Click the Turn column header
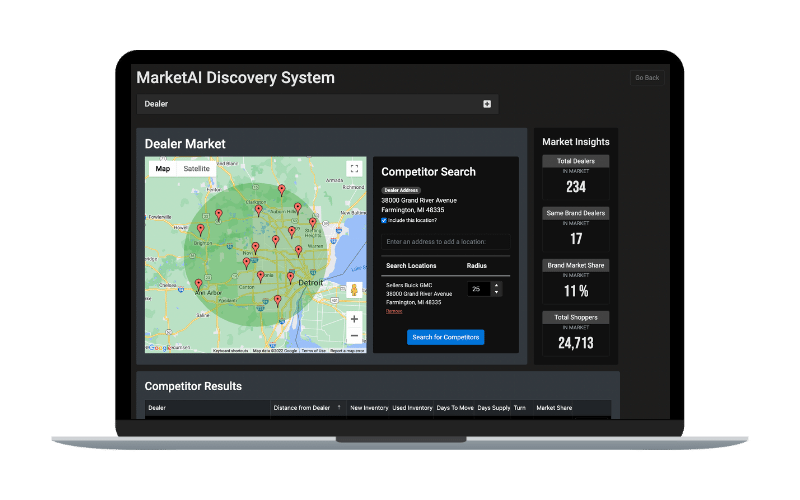Screen dimensions: 800x500 tap(519, 408)
